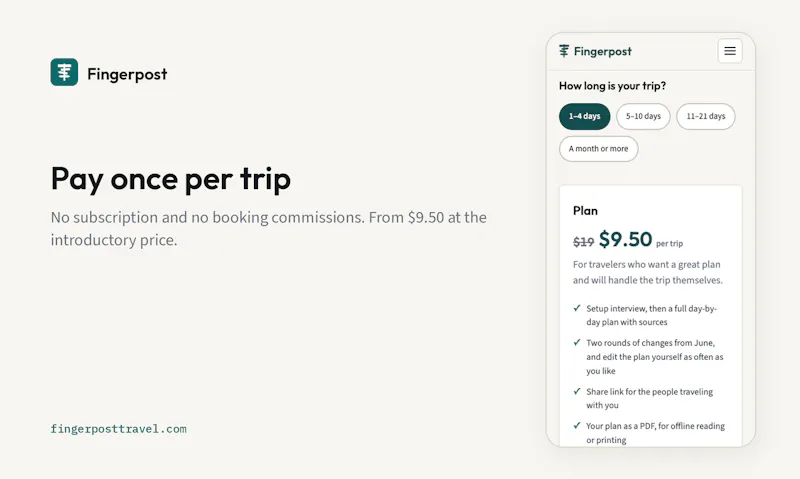Click checkmark beside Share link feature
Screen dimensions: 800x479
pyautogui.click(x=577, y=391)
